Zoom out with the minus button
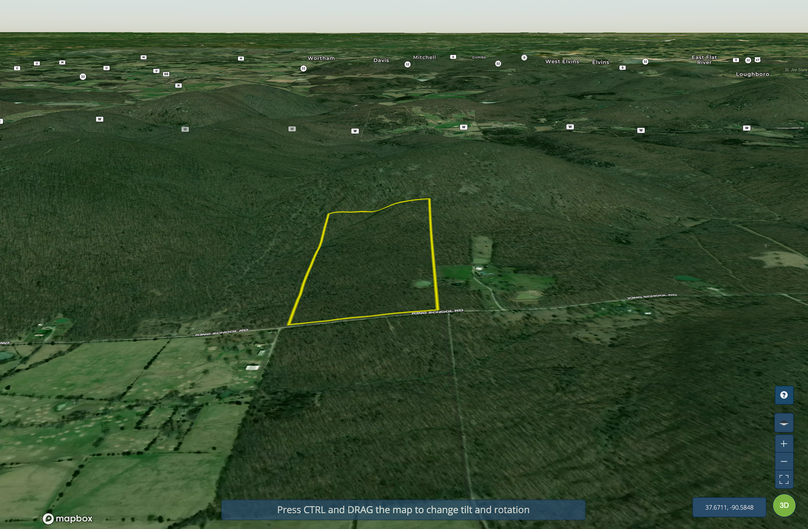Viewport: 808px width, 529px height. point(784,462)
